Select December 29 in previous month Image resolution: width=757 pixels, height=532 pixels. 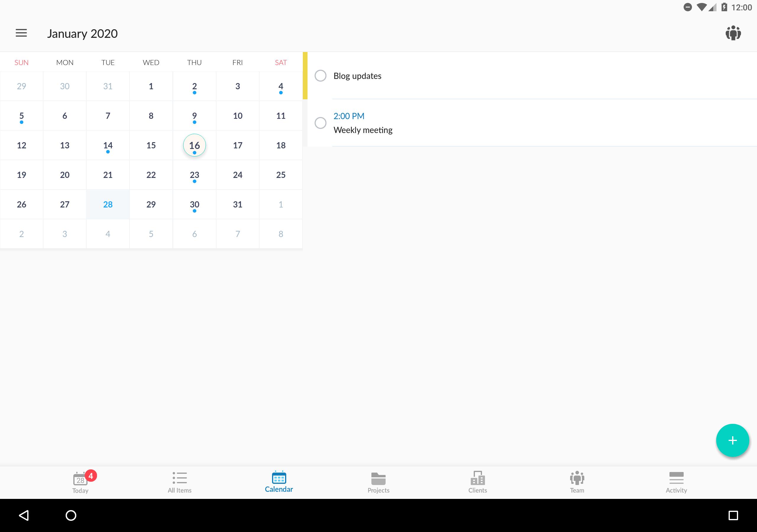(x=21, y=86)
